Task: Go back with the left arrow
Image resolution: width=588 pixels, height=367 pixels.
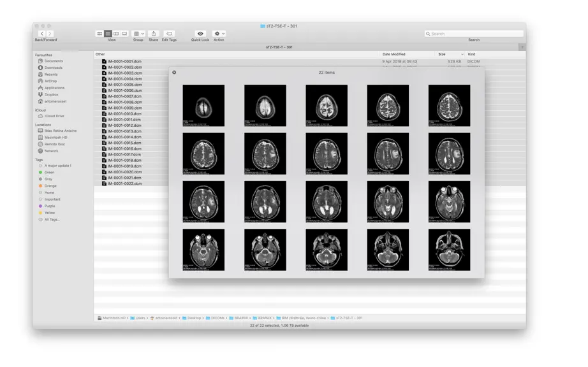Action: point(42,34)
